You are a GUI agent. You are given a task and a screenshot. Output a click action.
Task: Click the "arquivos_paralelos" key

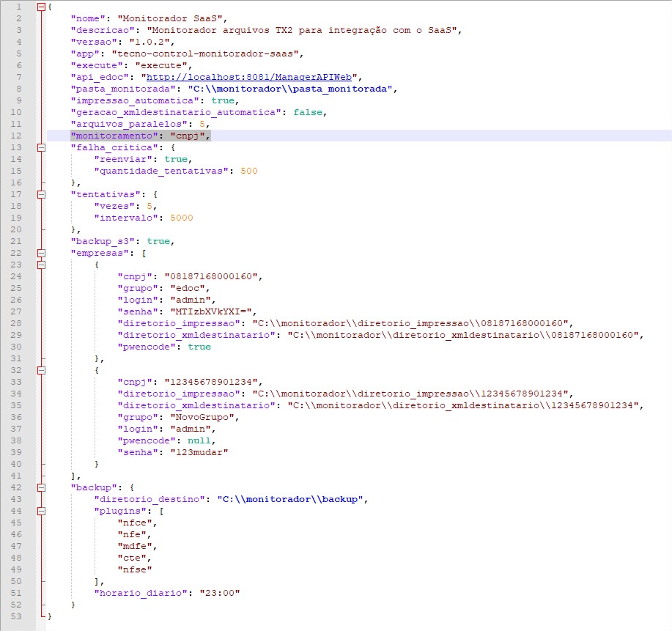point(128,124)
